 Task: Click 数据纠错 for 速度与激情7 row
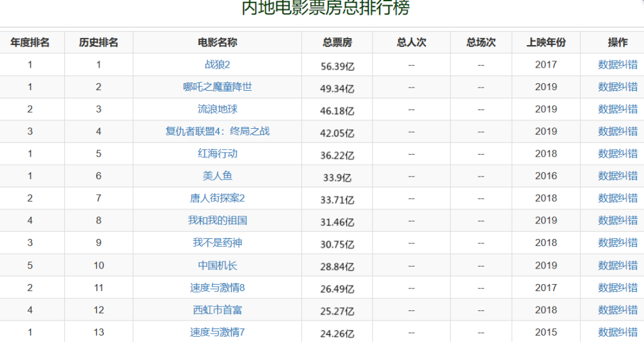tap(618, 332)
